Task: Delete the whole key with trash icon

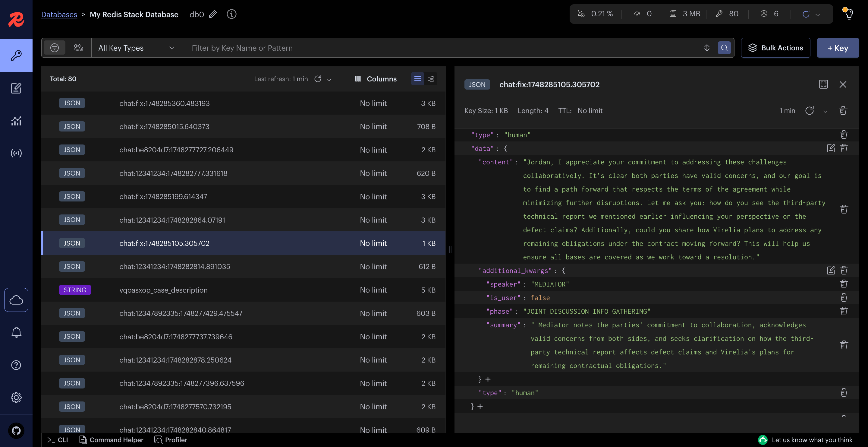Action: (843, 111)
